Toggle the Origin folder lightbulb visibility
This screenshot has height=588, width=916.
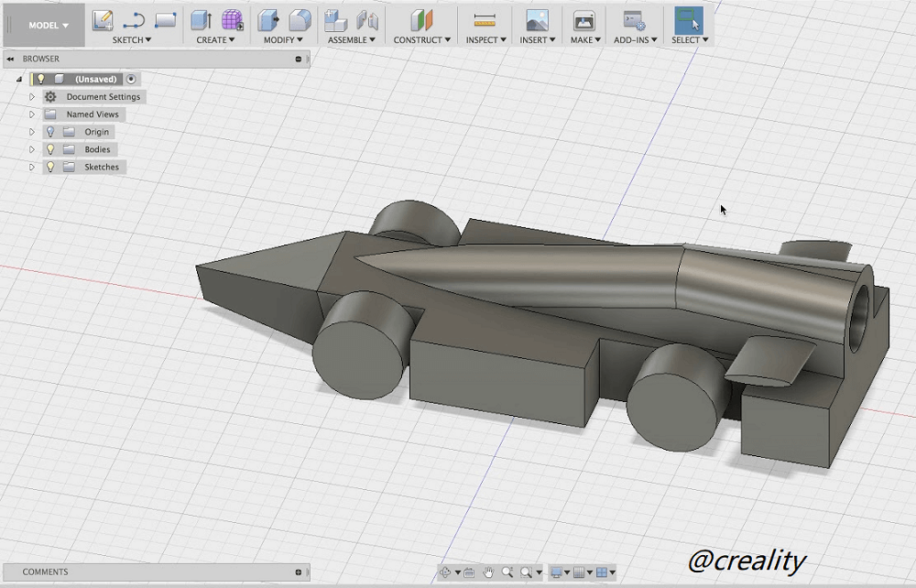50,132
